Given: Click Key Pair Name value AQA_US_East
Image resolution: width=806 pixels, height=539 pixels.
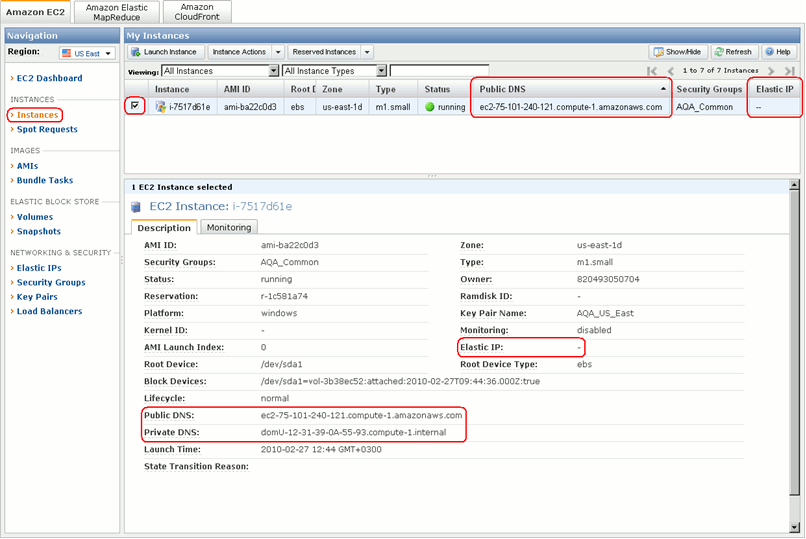Looking at the screenshot, I should [605, 313].
